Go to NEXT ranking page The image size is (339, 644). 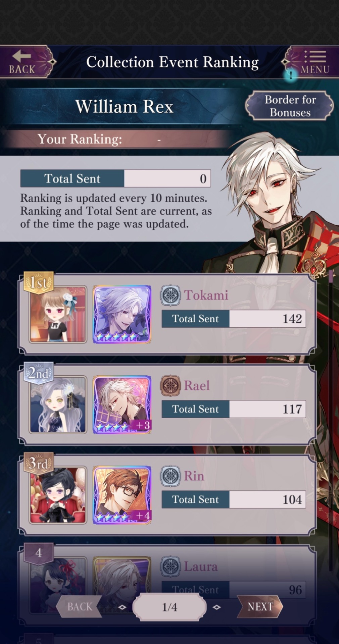click(x=260, y=606)
